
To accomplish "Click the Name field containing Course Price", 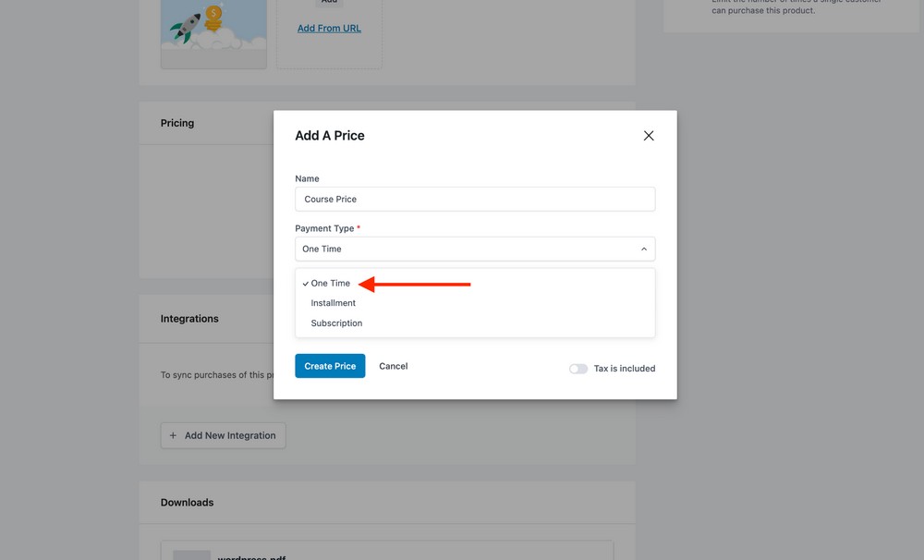I will point(475,199).
